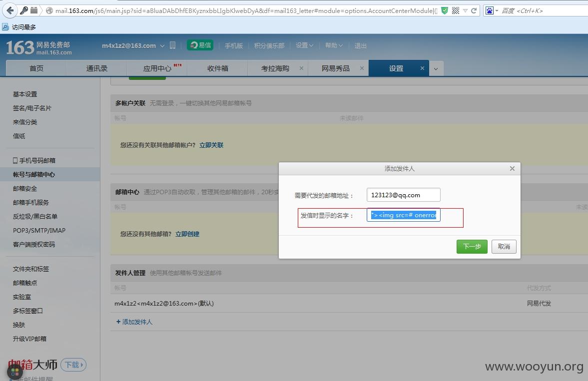
Task: Open 来信分类 in the sidebar
Action: pyautogui.click(x=25, y=122)
